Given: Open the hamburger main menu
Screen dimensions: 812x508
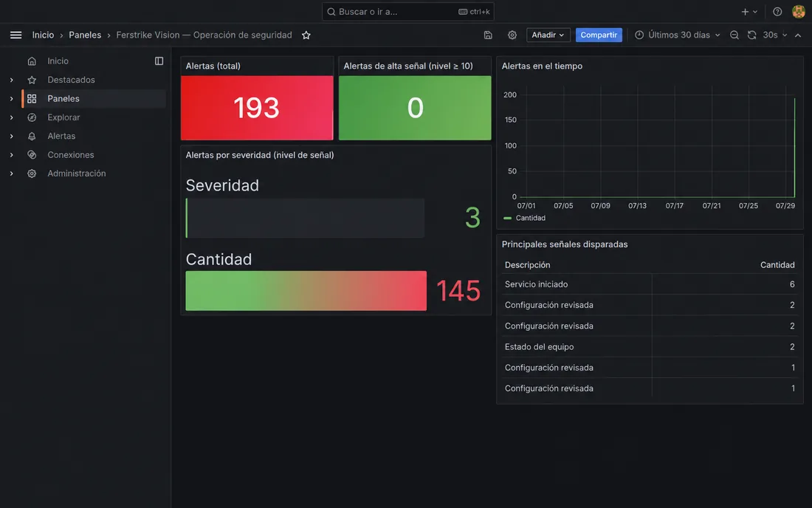Looking at the screenshot, I should coord(16,35).
